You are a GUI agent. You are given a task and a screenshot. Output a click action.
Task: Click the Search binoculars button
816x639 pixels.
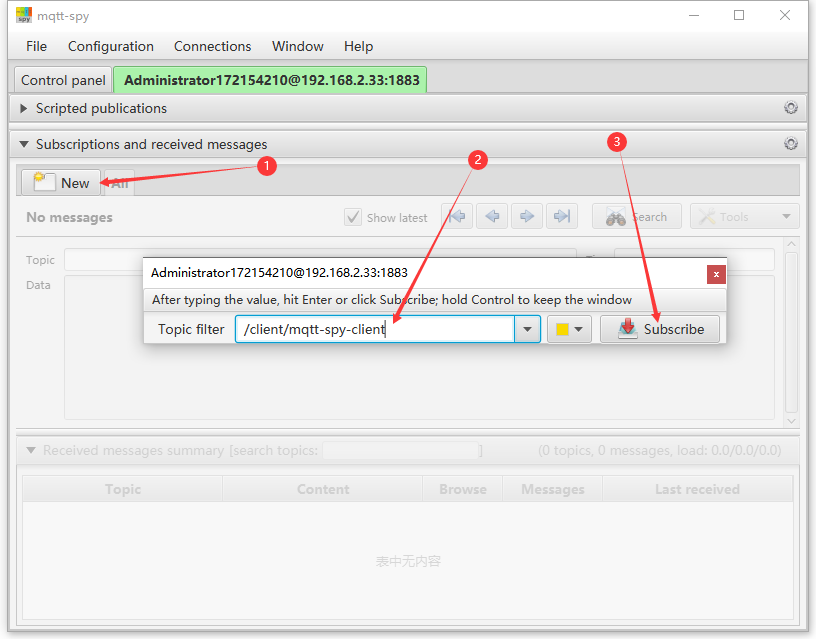(636, 216)
